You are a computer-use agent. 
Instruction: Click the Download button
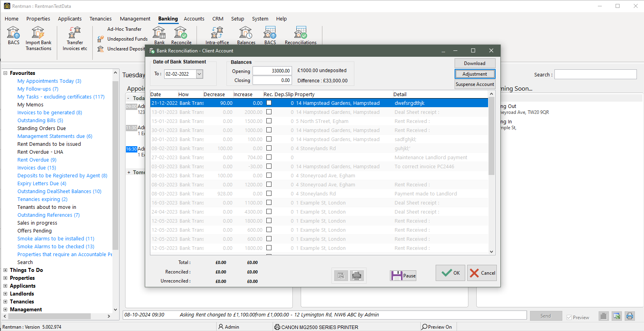point(474,63)
